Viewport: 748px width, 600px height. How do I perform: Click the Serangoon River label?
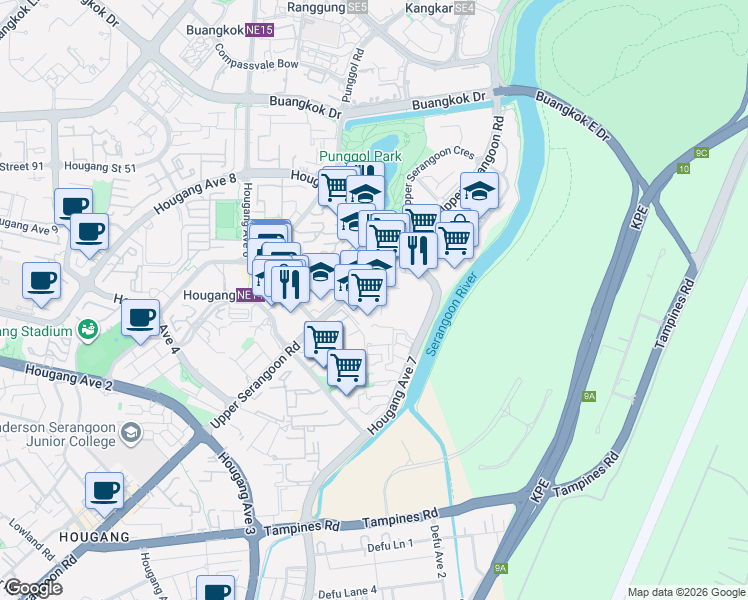tap(451, 314)
